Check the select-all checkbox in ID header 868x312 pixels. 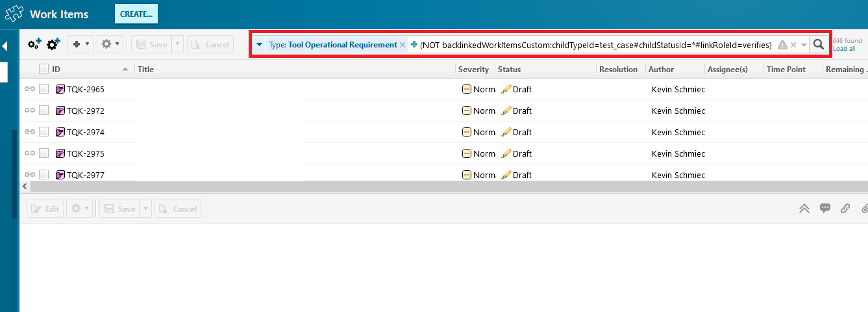coord(43,69)
